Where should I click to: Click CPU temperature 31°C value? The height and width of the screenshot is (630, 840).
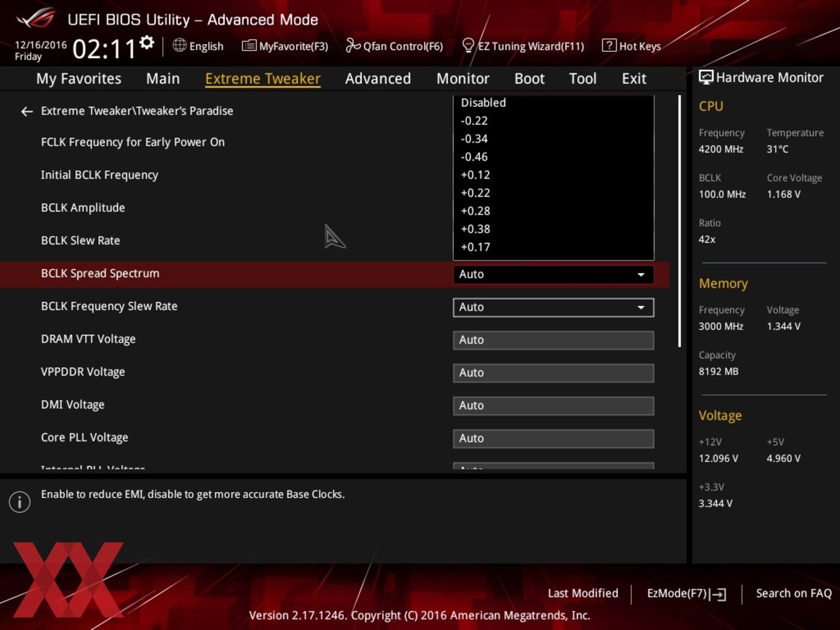click(x=778, y=149)
